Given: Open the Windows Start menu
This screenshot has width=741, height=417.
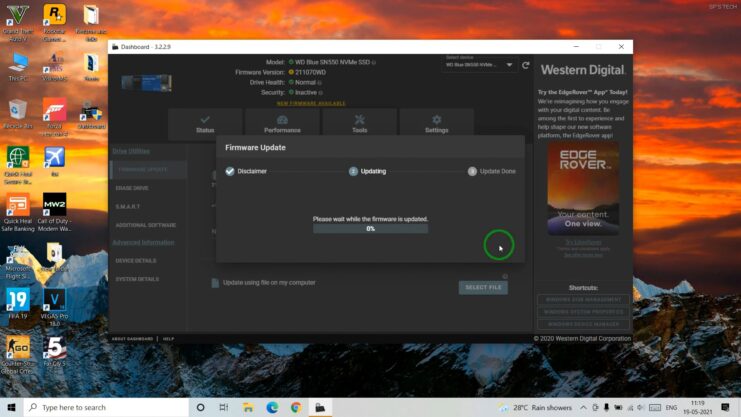Looking at the screenshot, I should (11, 408).
